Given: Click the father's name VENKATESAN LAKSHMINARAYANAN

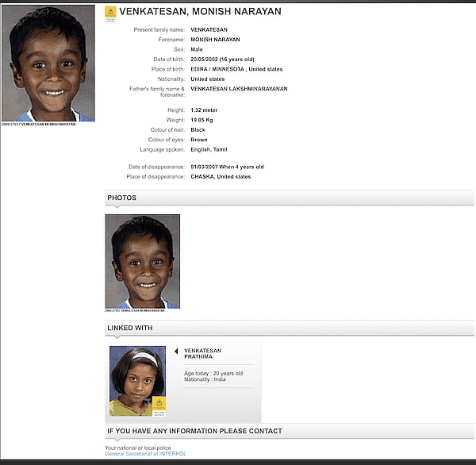Looking at the screenshot, I should click(x=239, y=89).
